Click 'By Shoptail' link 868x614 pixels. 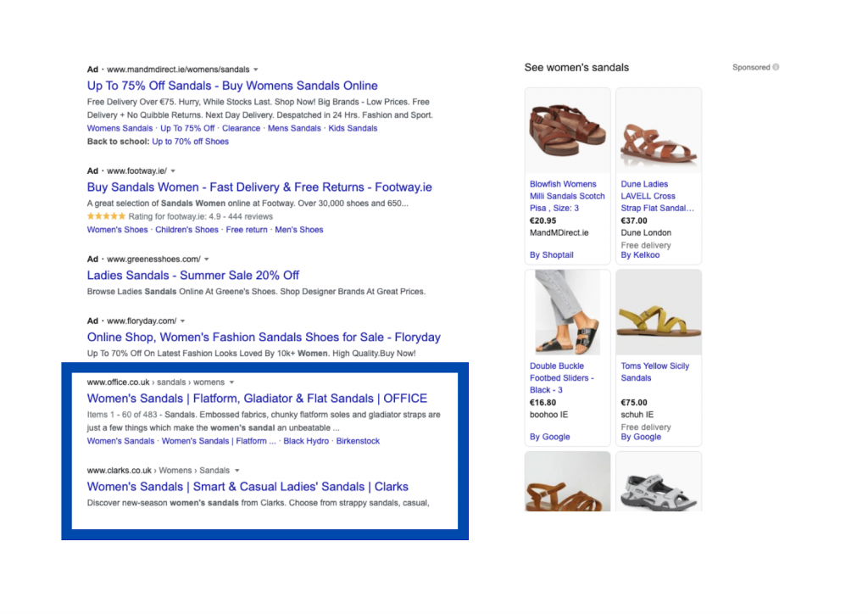[551, 255]
